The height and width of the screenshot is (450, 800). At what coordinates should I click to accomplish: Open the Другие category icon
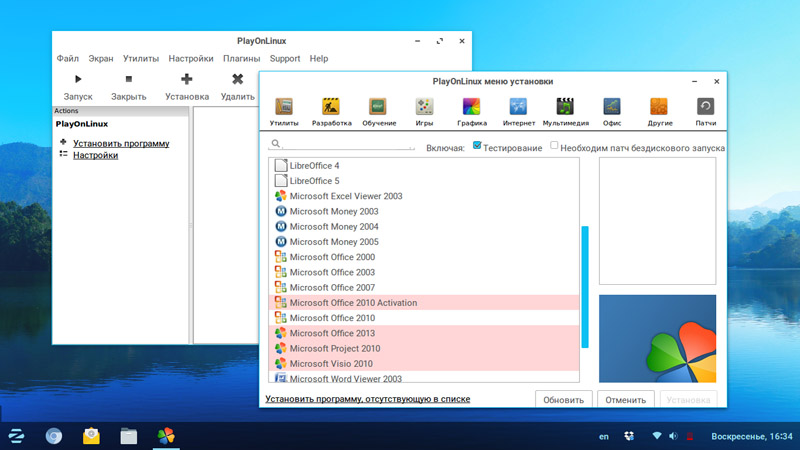659,106
